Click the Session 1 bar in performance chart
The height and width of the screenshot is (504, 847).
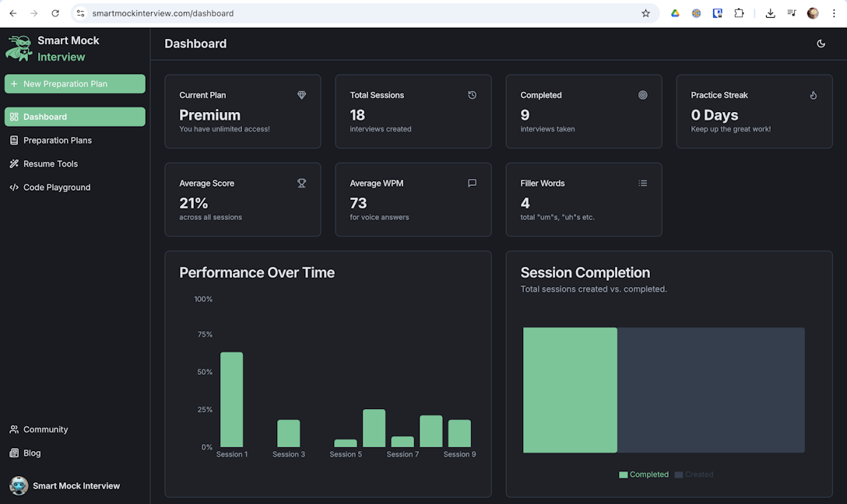[x=231, y=400]
